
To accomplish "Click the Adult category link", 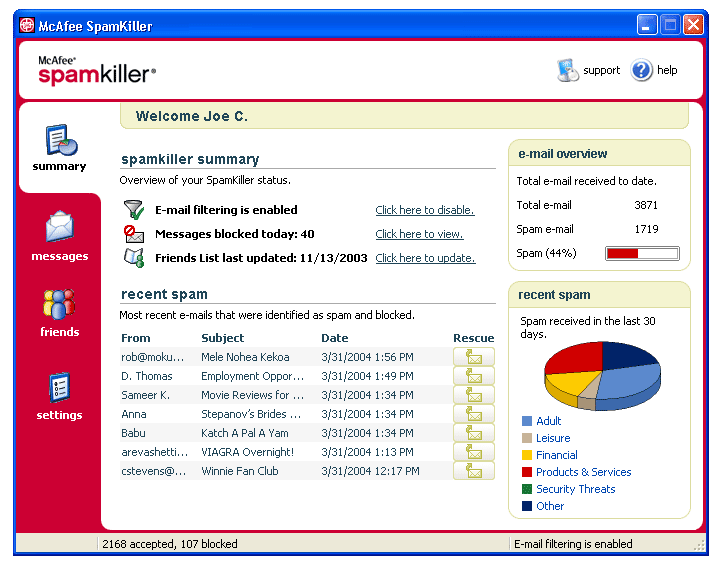I will (x=549, y=421).
